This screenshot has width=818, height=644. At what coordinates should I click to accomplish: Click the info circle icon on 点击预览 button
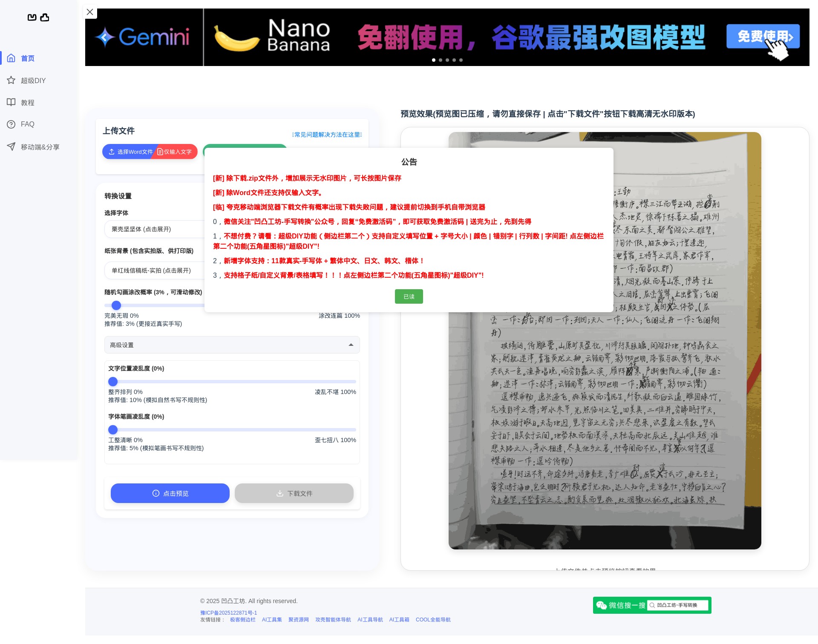[x=156, y=493]
